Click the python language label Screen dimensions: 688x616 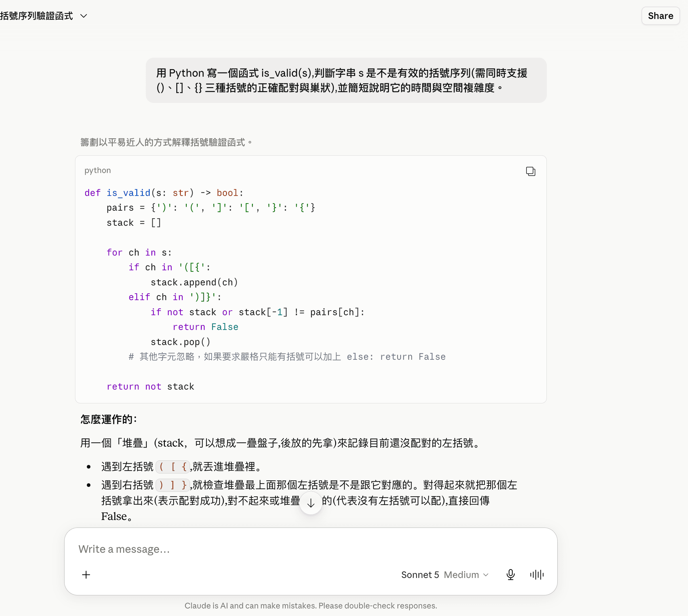point(97,170)
